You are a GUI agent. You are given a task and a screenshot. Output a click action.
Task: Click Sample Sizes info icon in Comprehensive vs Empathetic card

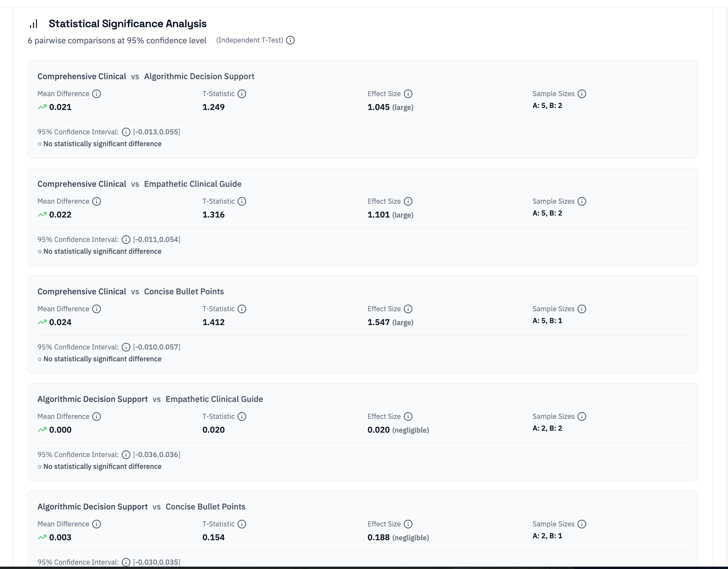(582, 201)
